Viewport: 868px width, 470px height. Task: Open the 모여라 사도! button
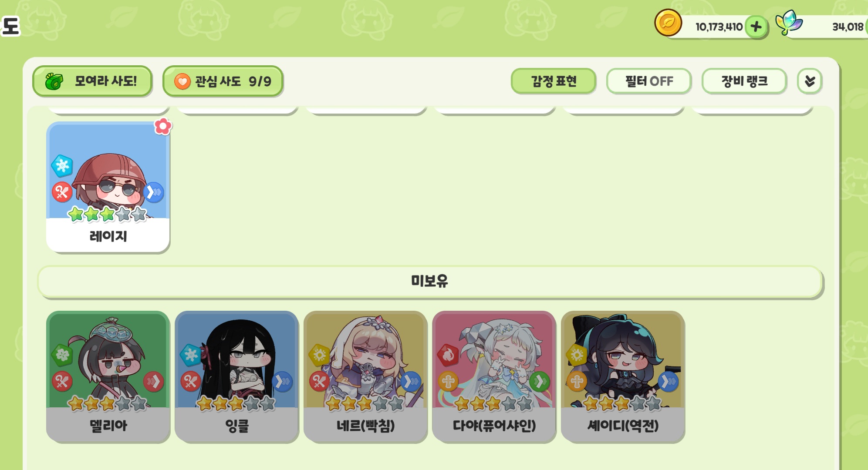pyautogui.click(x=92, y=81)
